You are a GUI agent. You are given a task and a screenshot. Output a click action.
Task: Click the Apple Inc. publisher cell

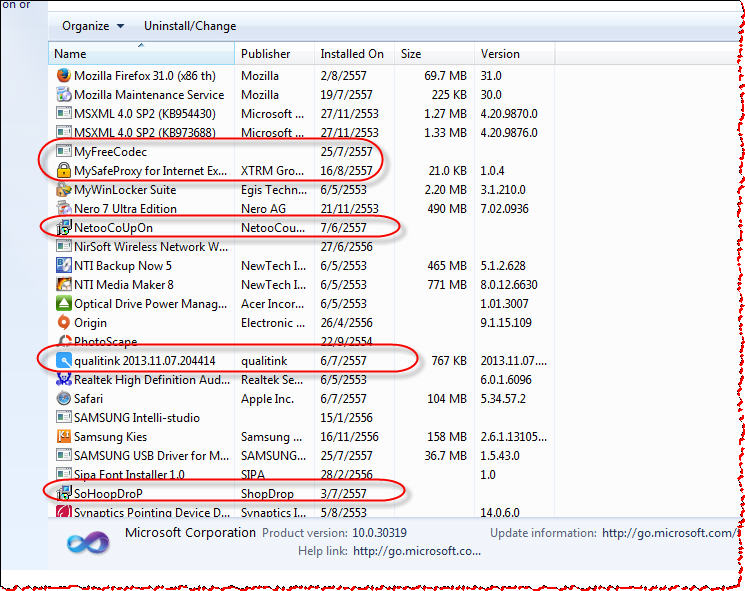pos(267,399)
